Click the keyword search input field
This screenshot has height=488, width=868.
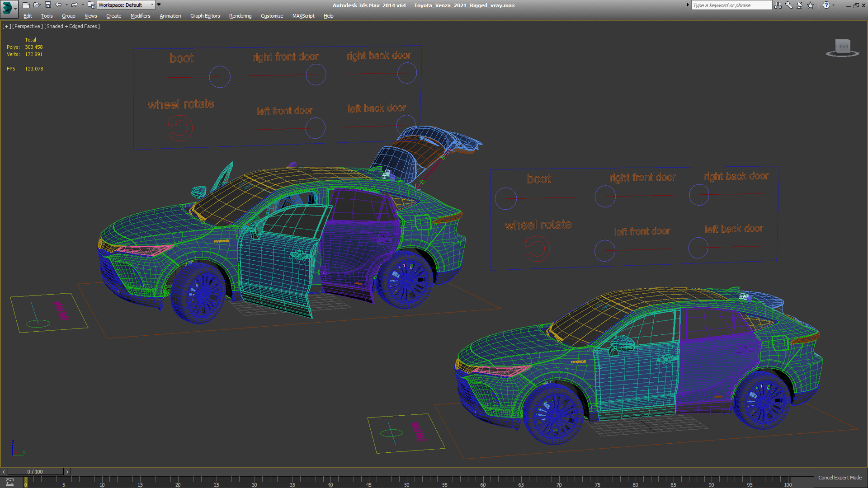(731, 5)
